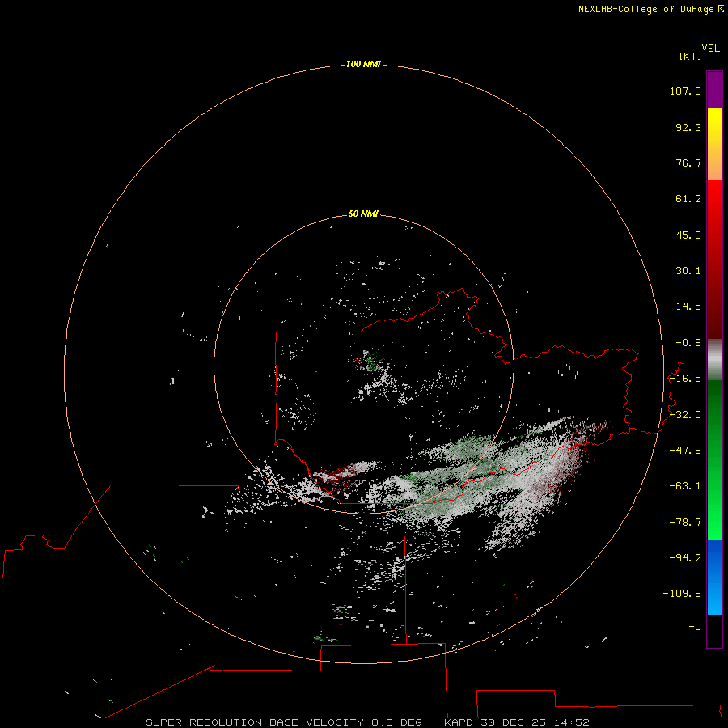Image resolution: width=728 pixels, height=728 pixels.
Task: Click the -32.0 legend value
Action: click(685, 415)
